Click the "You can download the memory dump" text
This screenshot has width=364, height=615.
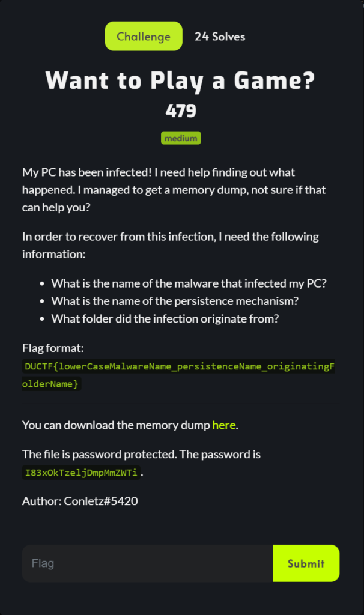coord(117,425)
